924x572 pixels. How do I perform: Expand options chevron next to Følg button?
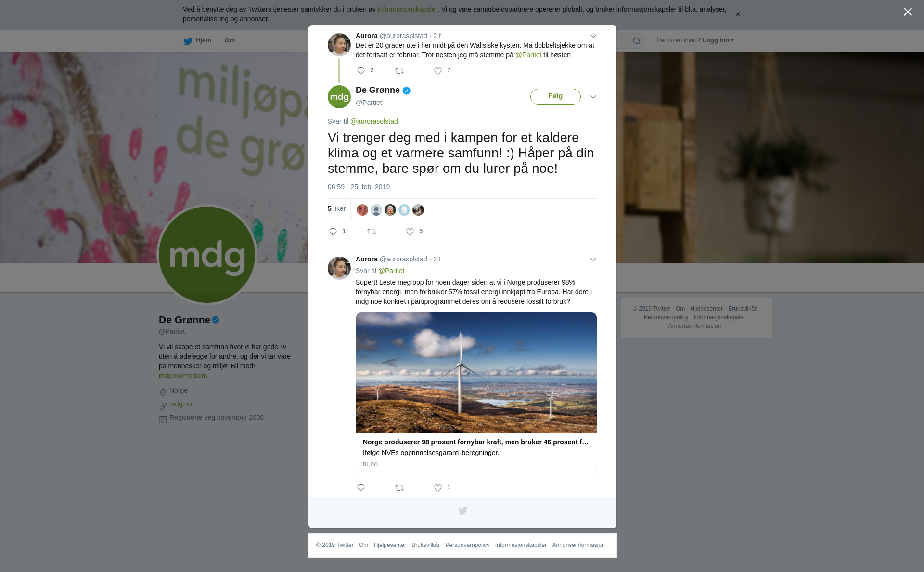593,97
